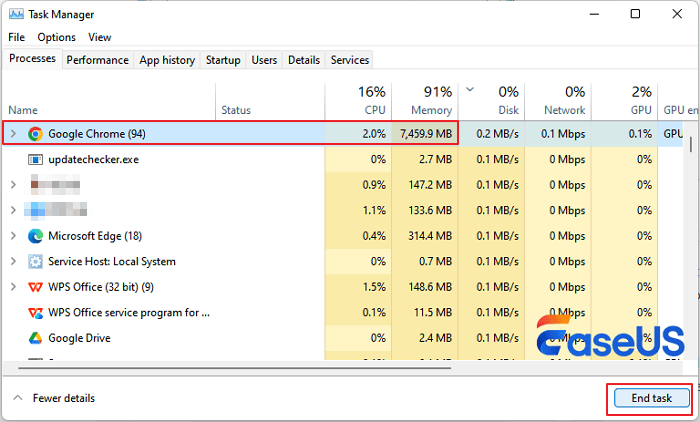The image size is (700, 422).
Task: Expand the Google Chrome (94) process group
Action: (13, 134)
